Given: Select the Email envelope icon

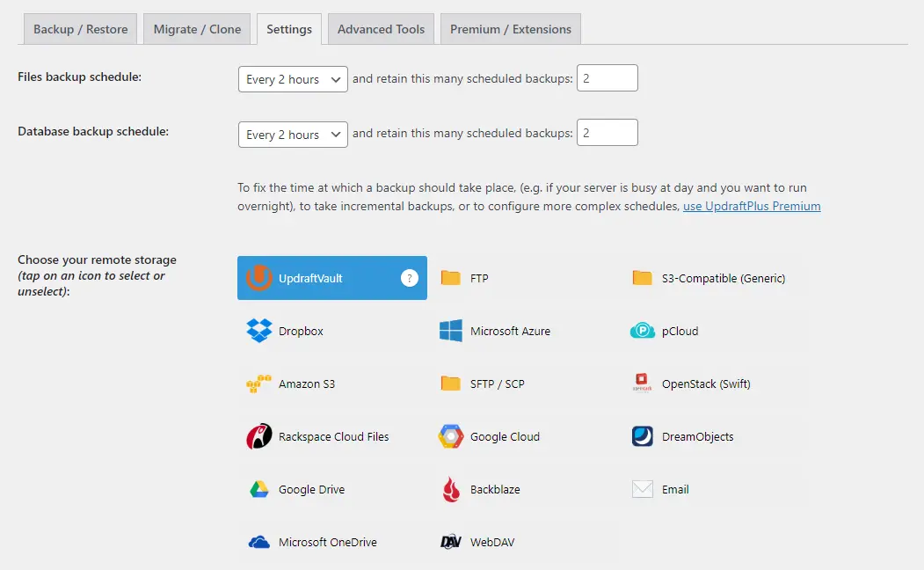Looking at the screenshot, I should coord(643,489).
